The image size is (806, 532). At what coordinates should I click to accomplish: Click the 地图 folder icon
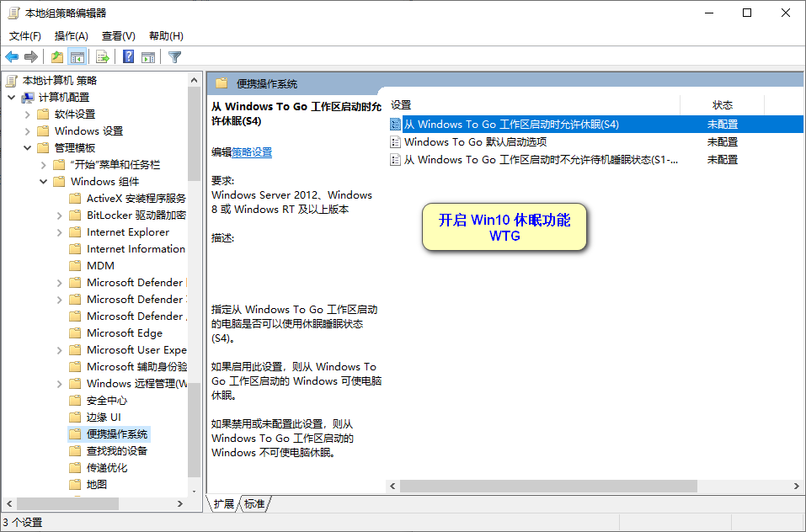pyautogui.click(x=75, y=485)
